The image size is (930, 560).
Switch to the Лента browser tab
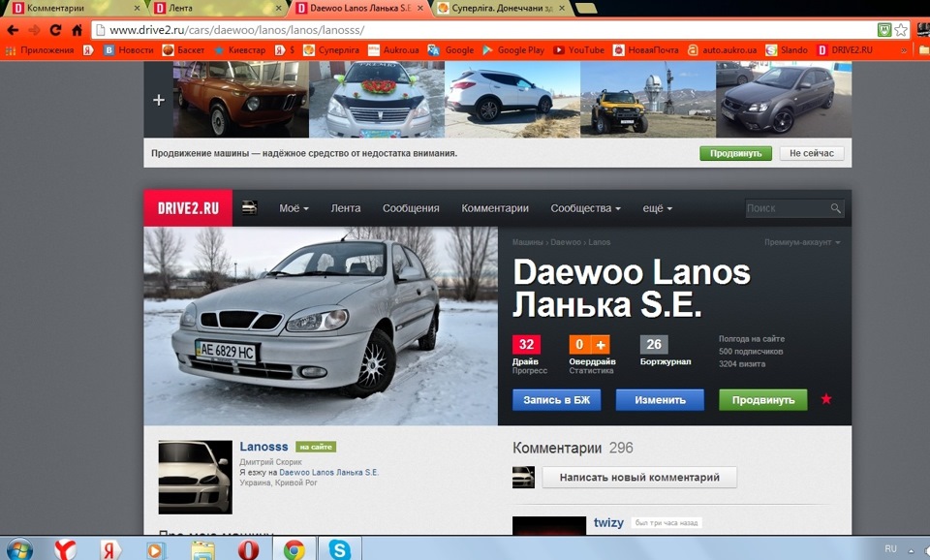(216, 9)
